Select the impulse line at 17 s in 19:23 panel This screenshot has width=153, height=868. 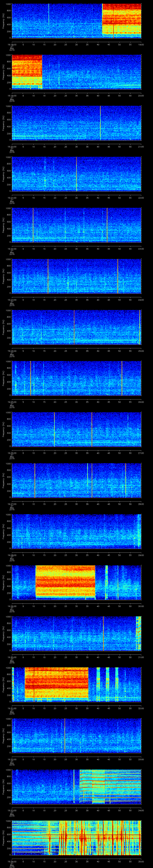[48, 276]
